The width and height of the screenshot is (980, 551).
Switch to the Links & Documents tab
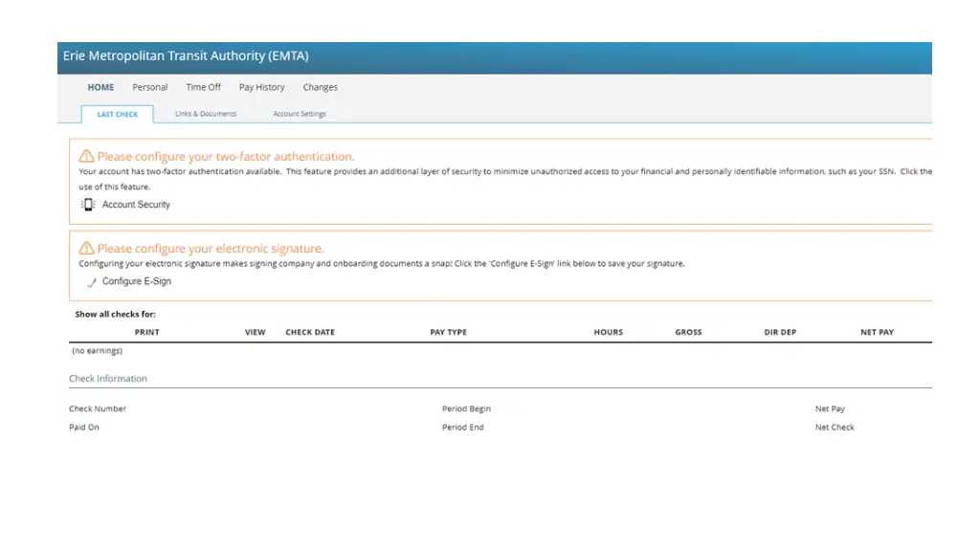206,114
